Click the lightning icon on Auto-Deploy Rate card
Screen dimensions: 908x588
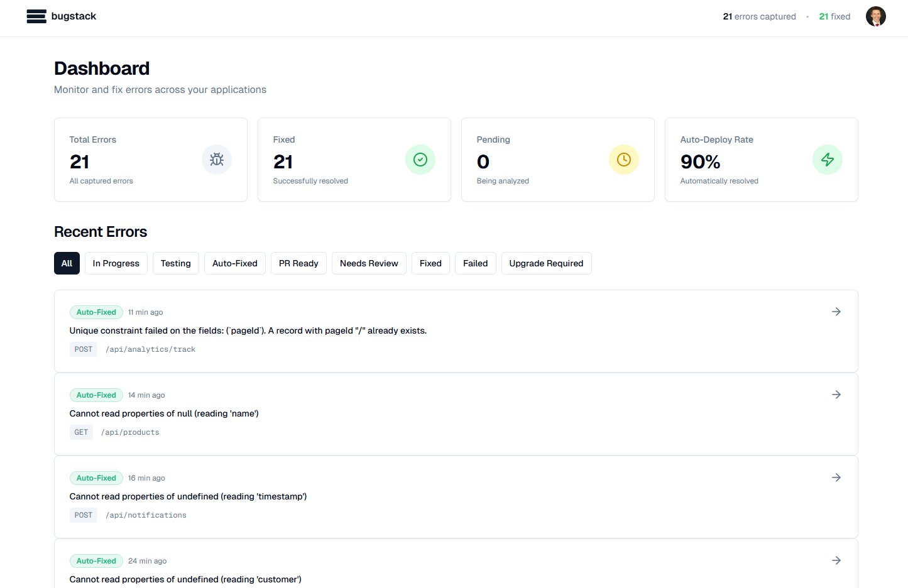point(827,159)
